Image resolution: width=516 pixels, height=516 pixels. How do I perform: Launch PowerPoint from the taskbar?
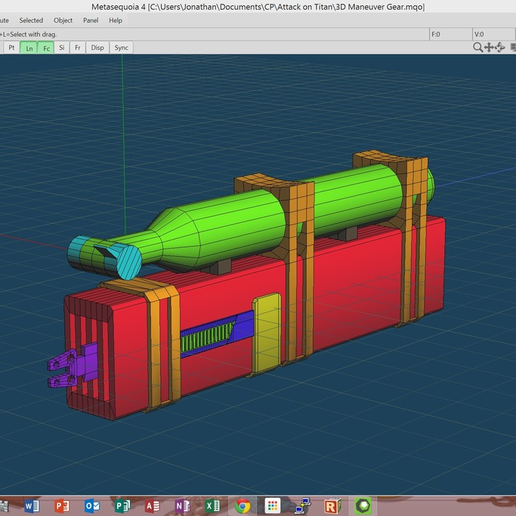pos(62,506)
